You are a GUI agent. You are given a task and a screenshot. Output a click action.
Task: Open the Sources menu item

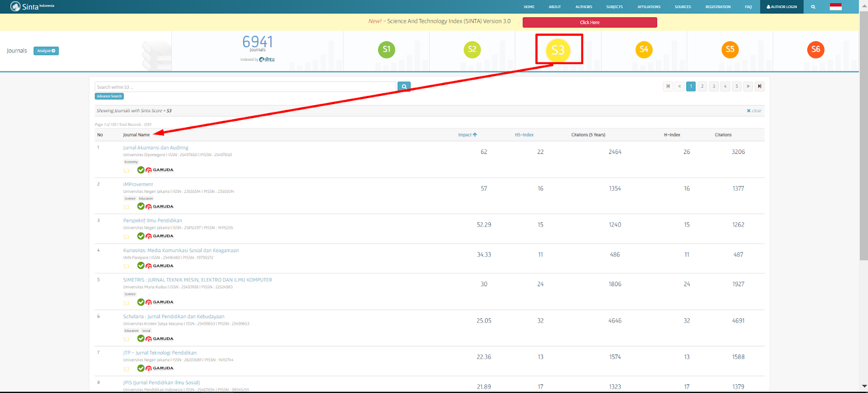pyautogui.click(x=683, y=7)
